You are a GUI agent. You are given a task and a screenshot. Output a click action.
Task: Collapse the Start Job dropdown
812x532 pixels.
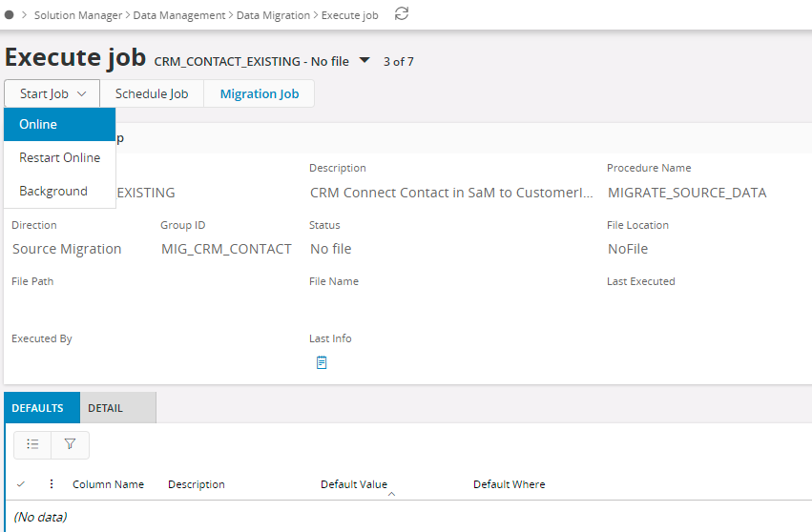(52, 93)
